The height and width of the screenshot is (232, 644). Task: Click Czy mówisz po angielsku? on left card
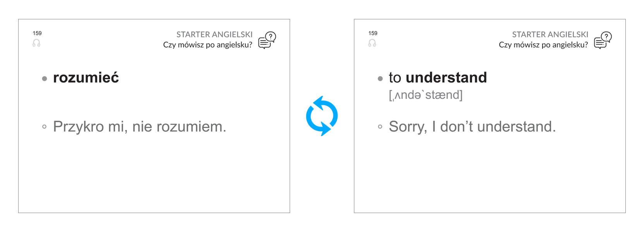208,45
